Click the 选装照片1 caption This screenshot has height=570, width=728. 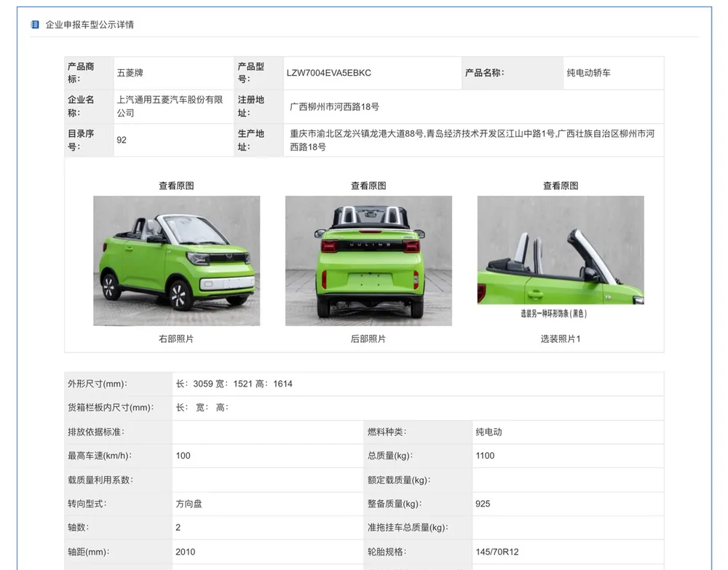coord(561,339)
